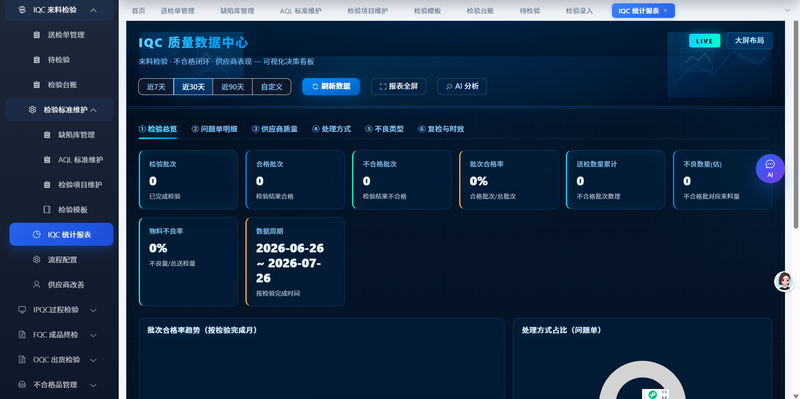
Task: Collapse the 检验标准维护 submenu chevron
Action: (93, 110)
